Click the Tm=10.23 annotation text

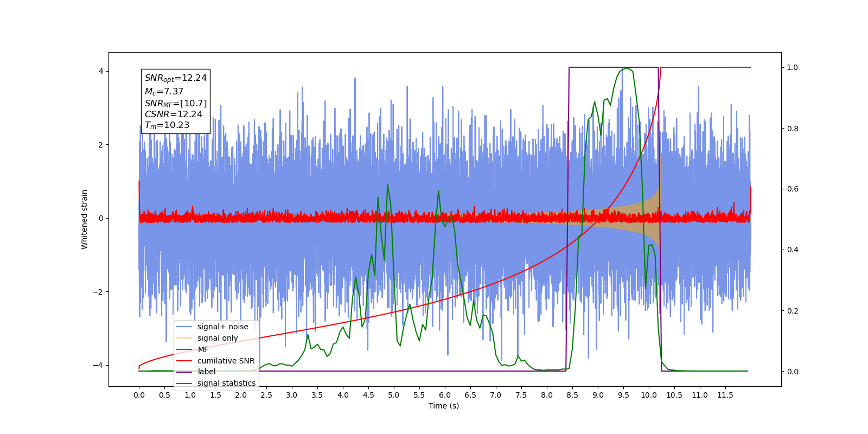pos(167,125)
